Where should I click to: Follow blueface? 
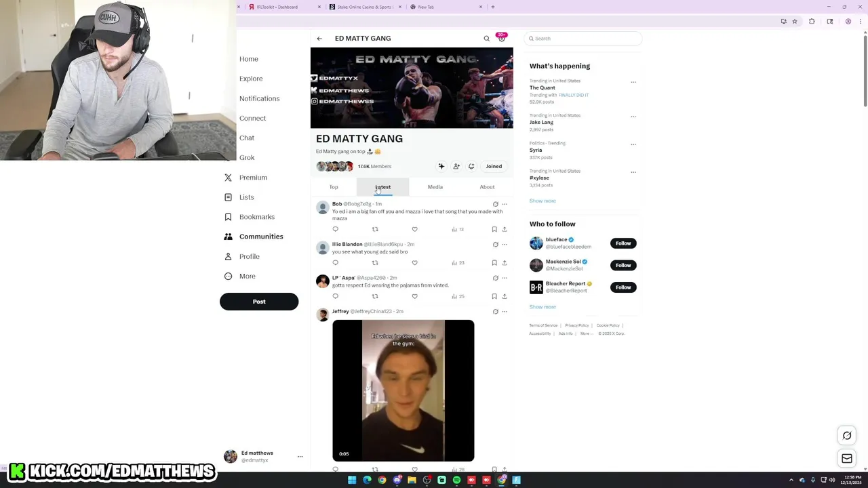623,243
